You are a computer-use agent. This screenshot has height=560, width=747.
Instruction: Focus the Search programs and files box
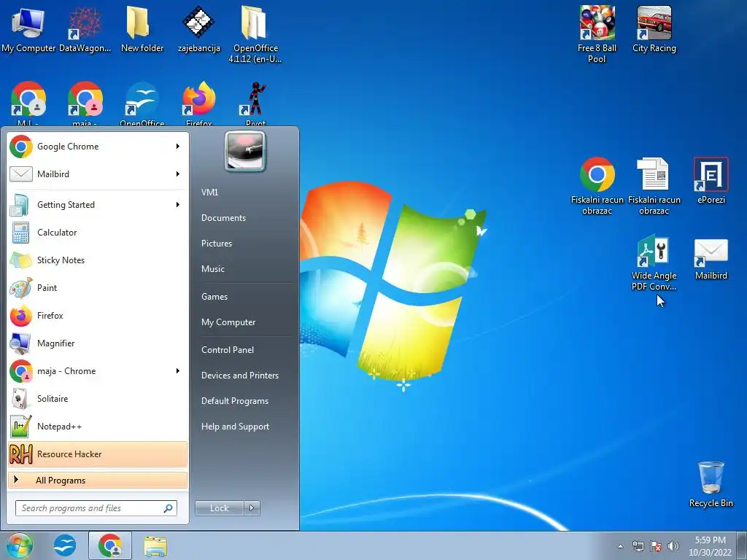96,508
